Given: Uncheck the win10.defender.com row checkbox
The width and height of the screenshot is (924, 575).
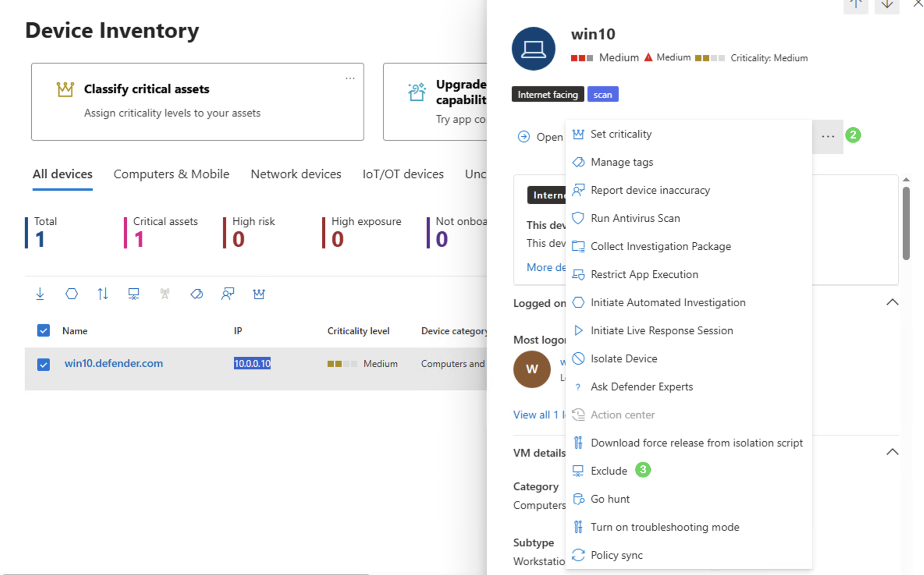Looking at the screenshot, I should [x=43, y=364].
